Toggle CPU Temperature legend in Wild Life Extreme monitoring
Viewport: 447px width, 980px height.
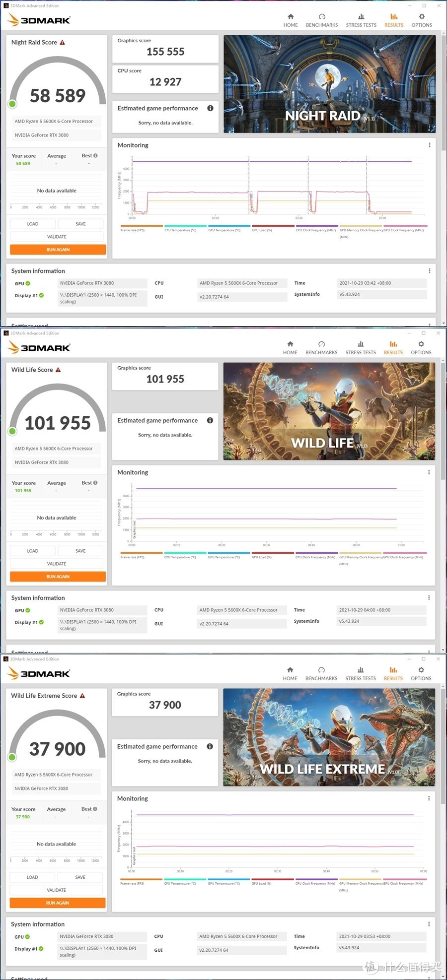(185, 879)
